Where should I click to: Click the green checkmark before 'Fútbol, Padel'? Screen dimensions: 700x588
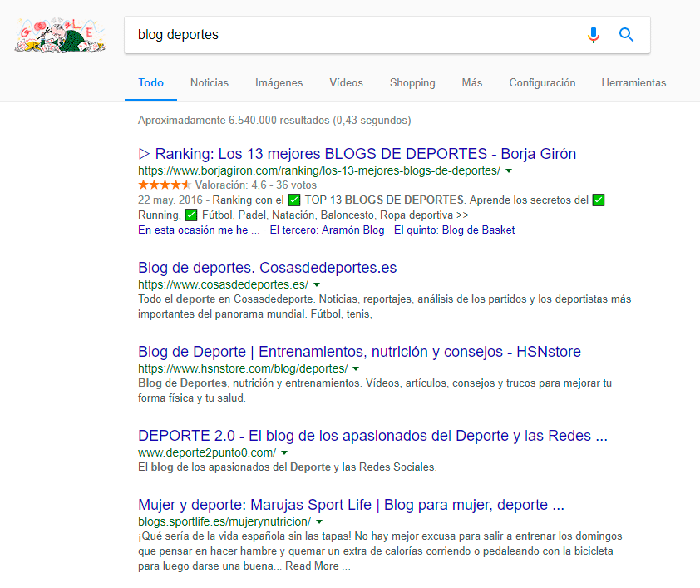pos(191,215)
